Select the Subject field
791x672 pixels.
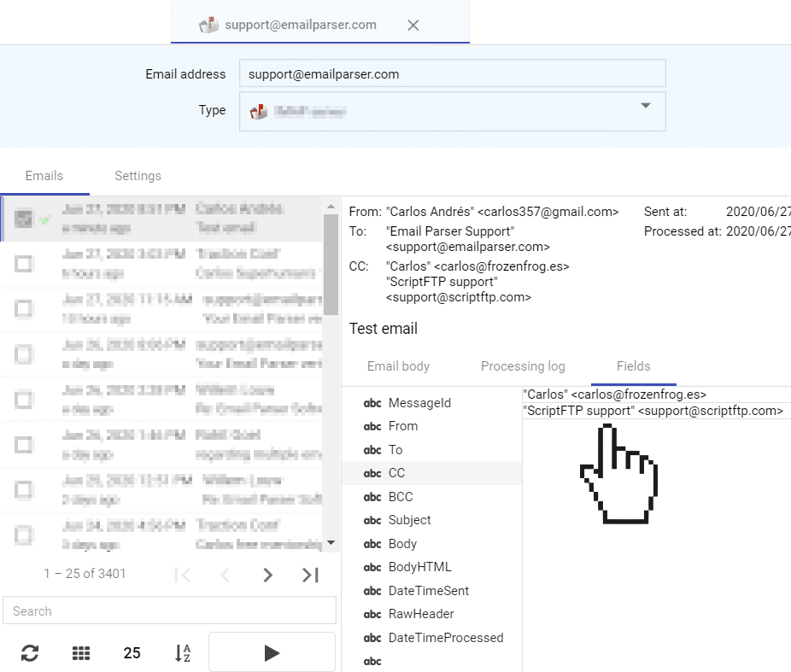[432, 520]
